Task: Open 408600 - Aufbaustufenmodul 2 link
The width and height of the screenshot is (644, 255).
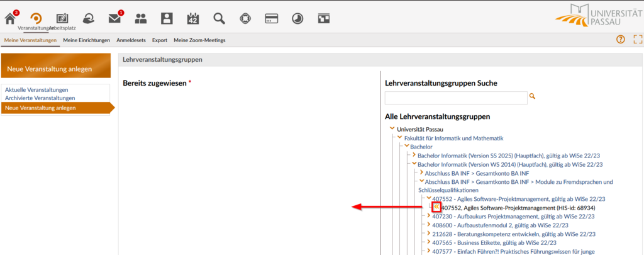Action: point(500,225)
